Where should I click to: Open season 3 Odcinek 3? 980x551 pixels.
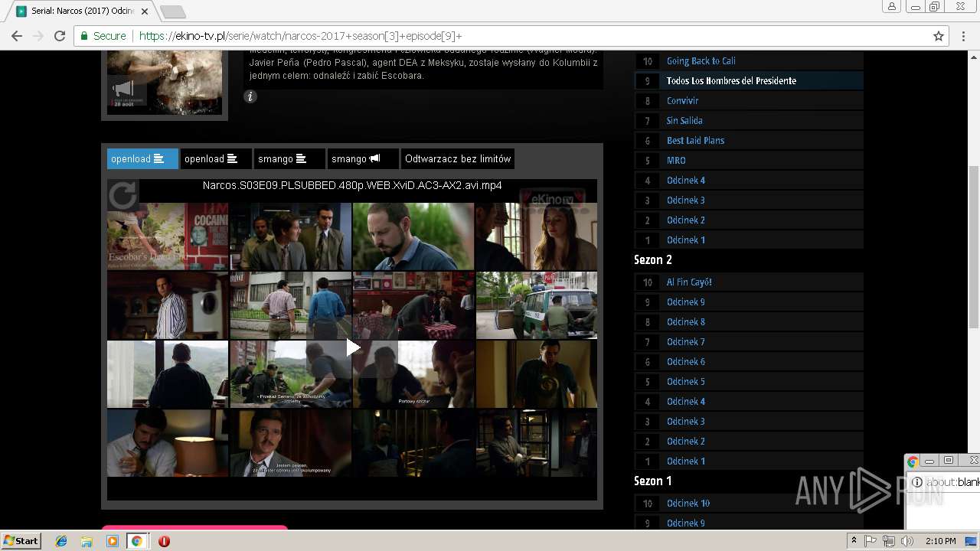pyautogui.click(x=686, y=200)
